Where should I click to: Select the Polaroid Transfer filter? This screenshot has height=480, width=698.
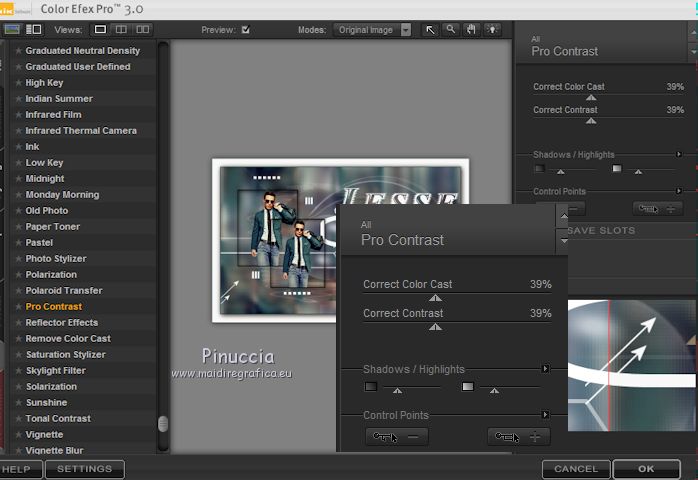pos(83,290)
